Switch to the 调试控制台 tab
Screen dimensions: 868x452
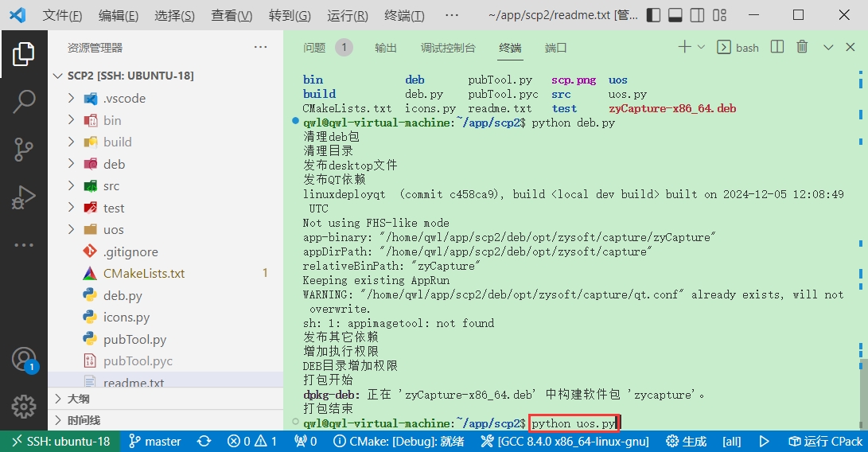[x=447, y=48]
